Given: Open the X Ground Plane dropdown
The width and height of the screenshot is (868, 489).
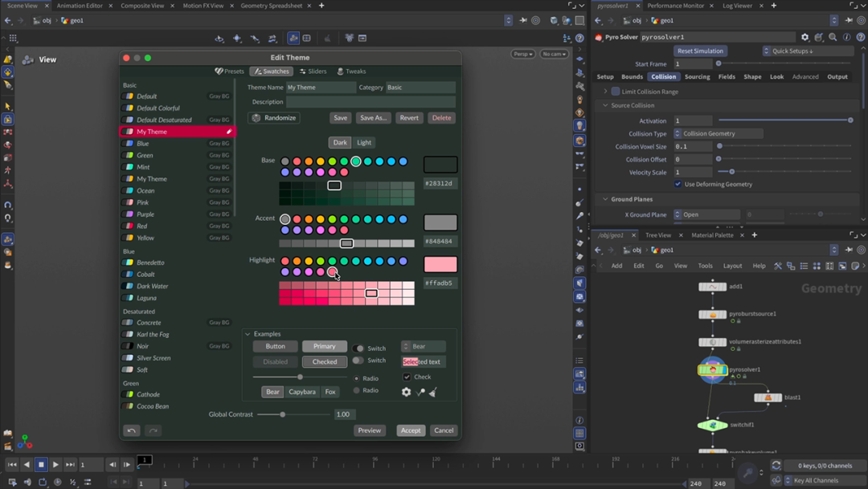Looking at the screenshot, I should tap(707, 214).
